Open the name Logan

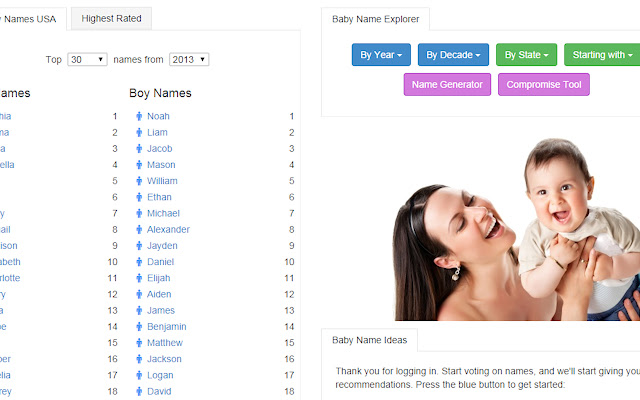coord(160,375)
